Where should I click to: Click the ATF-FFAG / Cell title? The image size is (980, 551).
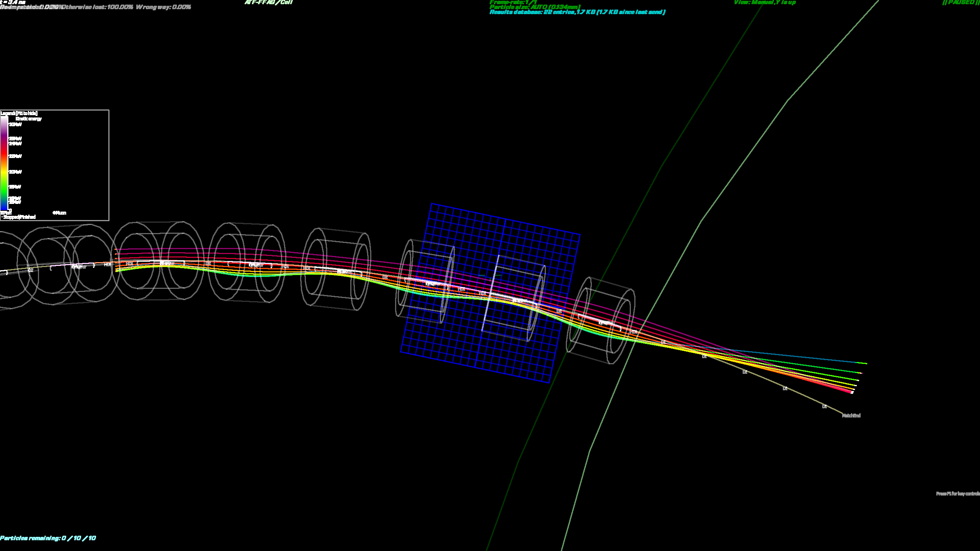269,2
